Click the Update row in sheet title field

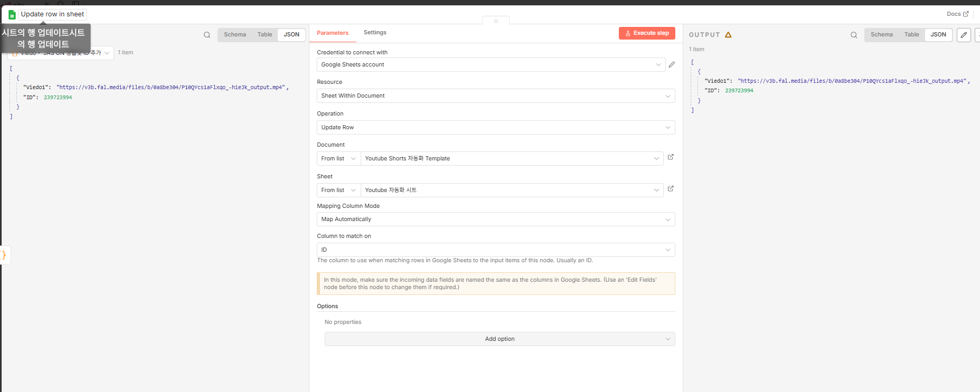pos(52,14)
